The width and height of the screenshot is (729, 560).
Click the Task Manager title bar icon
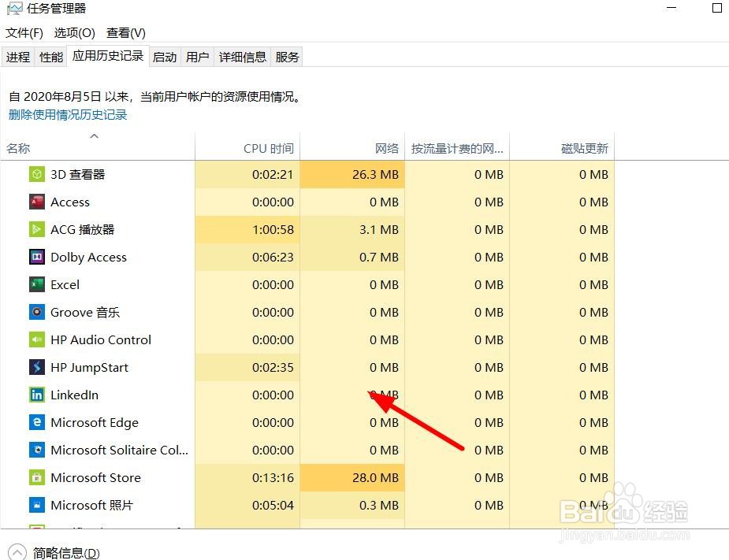14,8
